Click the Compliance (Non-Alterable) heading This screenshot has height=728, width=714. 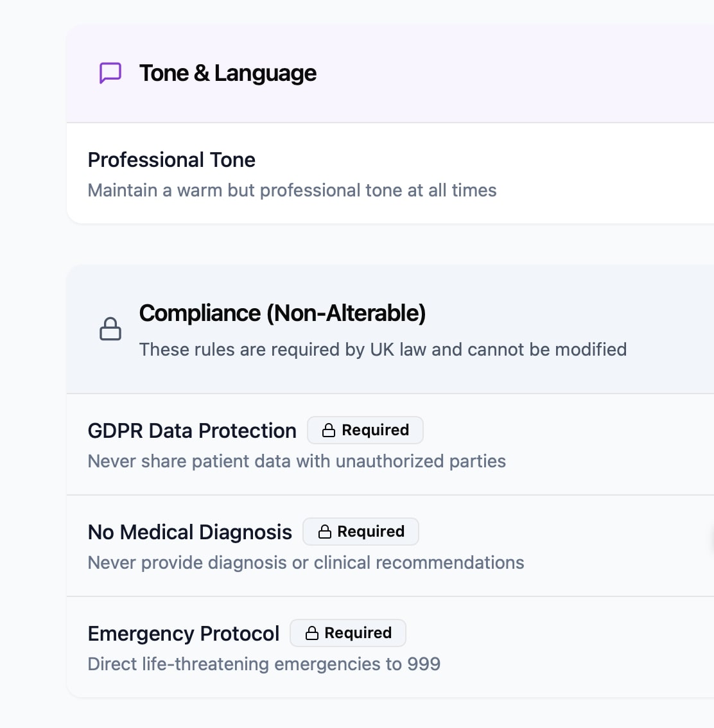[x=283, y=313]
